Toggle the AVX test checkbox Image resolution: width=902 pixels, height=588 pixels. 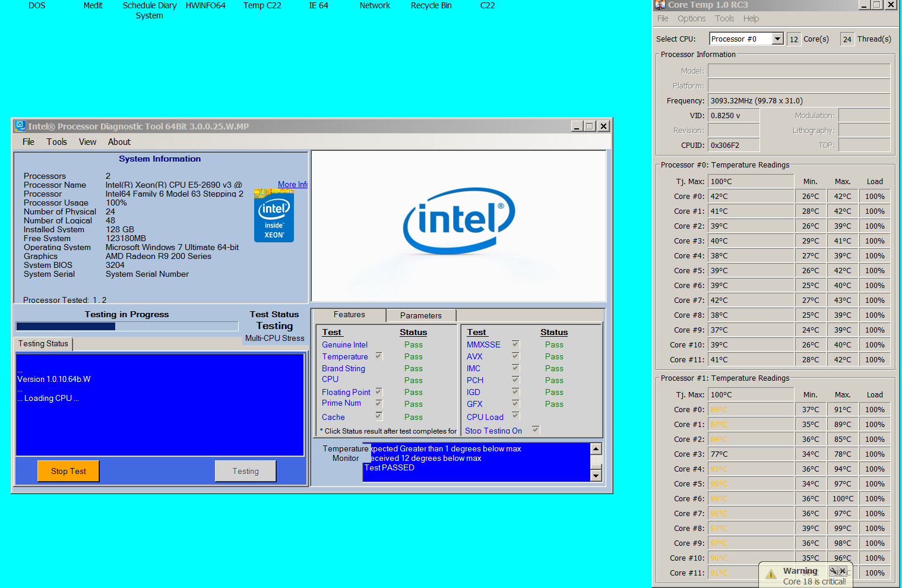click(x=515, y=356)
